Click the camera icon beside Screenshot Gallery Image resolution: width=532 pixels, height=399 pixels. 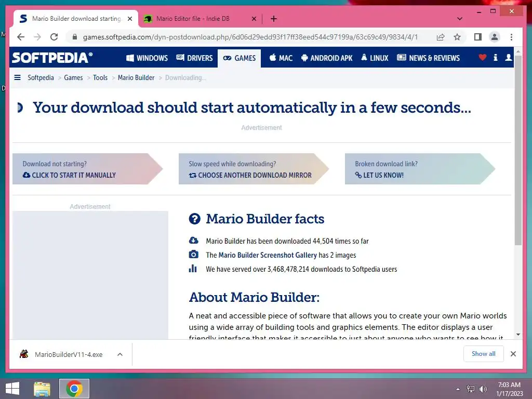pos(193,255)
